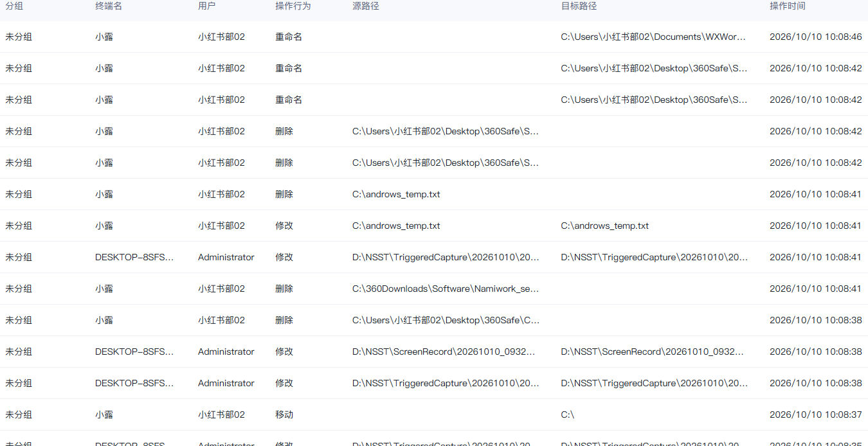Click the 用户 column header
Image resolution: width=868 pixels, height=446 pixels.
click(x=206, y=6)
